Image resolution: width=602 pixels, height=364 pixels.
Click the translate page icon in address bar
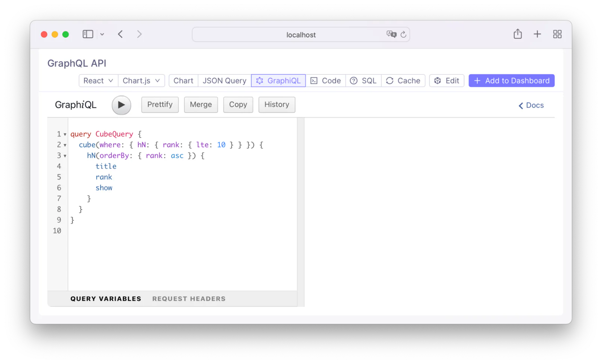coord(391,34)
